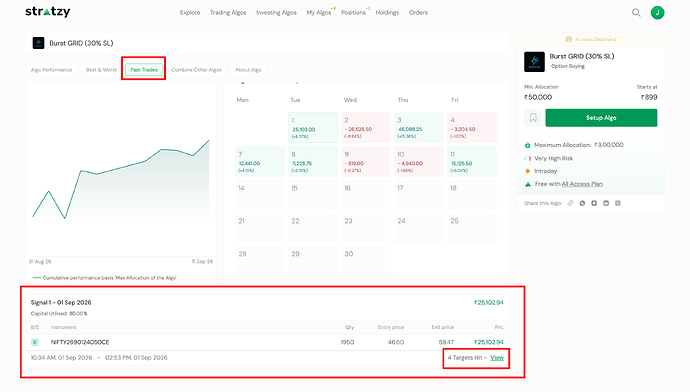
Task: Click the 4 users Deployed banner text
Action: [596, 39]
